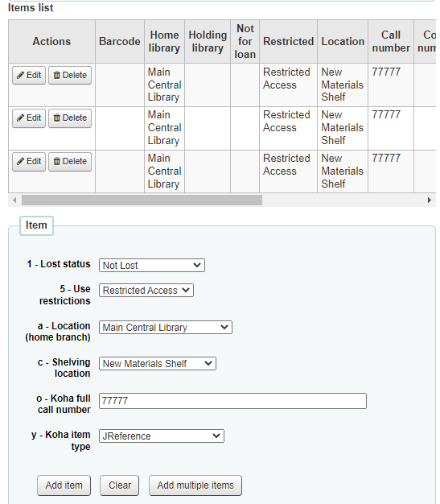Sort by the Call number column header

coord(391,42)
